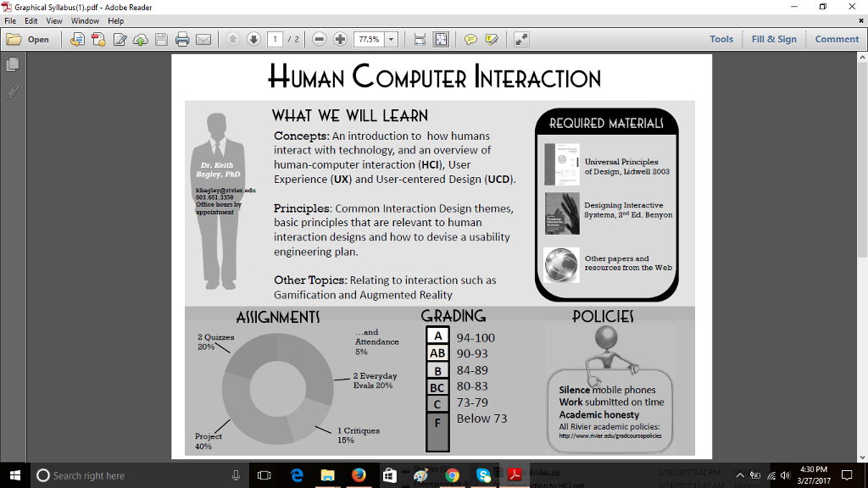Select the Highlight Text tool
The height and width of the screenshot is (488, 868).
[x=492, y=38]
